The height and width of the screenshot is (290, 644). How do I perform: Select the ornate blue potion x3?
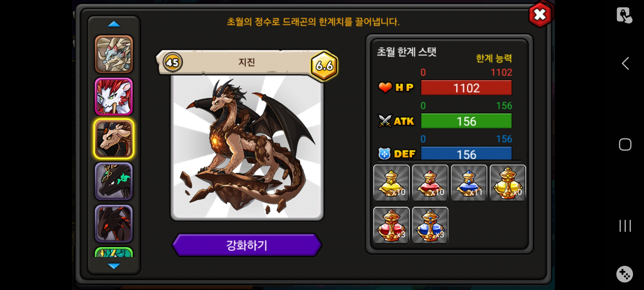pyautogui.click(x=430, y=225)
